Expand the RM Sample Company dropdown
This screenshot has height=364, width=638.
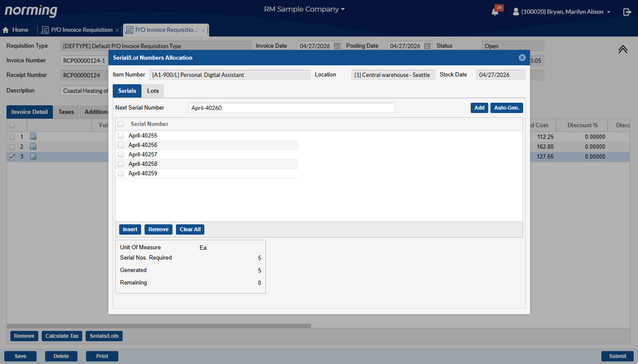pyautogui.click(x=304, y=9)
